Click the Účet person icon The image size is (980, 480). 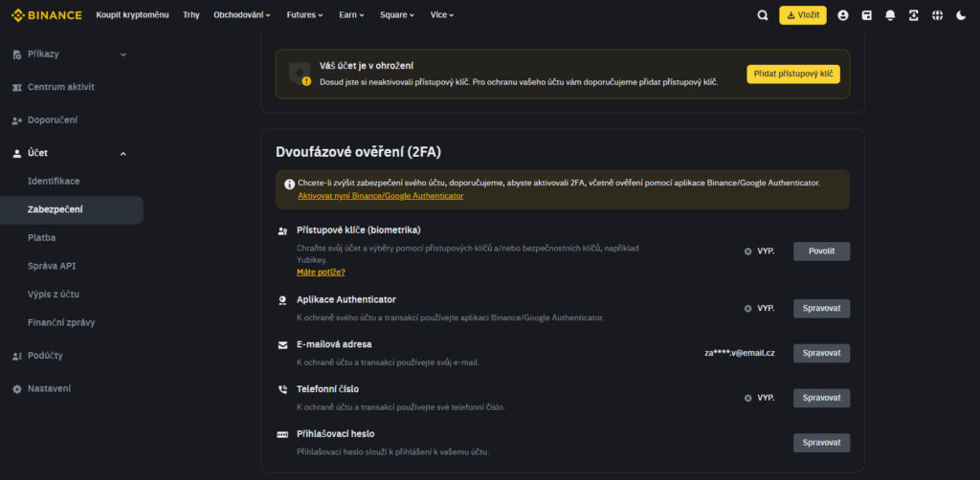[17, 154]
